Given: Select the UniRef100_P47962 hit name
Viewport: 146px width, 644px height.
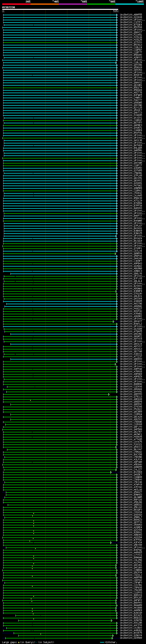Looking at the screenshot, I should coord(131,186).
